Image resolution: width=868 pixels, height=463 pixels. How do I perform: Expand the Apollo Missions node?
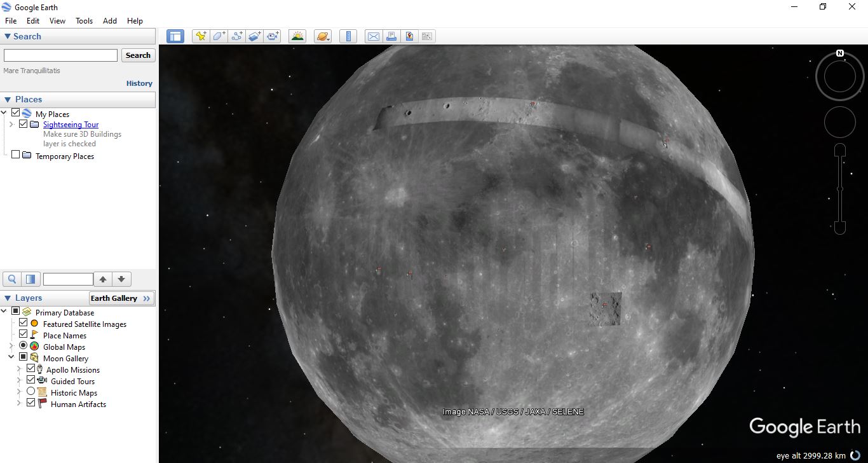(x=18, y=370)
